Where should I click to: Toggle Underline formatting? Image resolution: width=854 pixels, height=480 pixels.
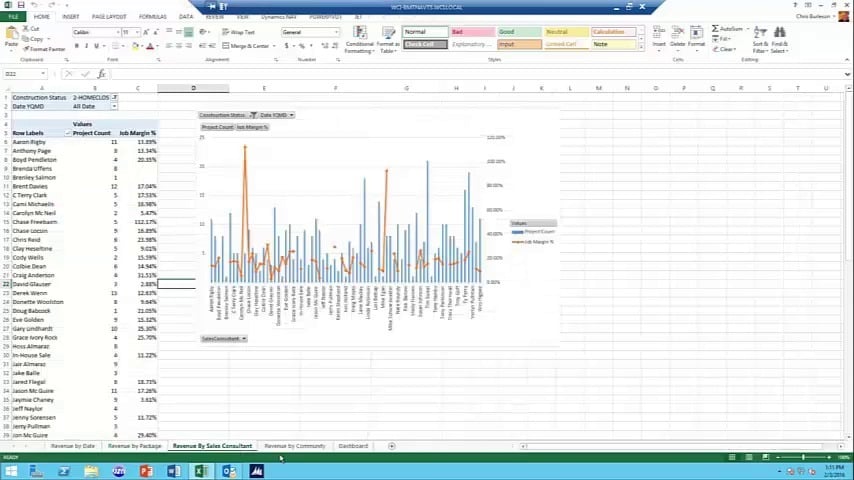pyautogui.click(x=96, y=46)
